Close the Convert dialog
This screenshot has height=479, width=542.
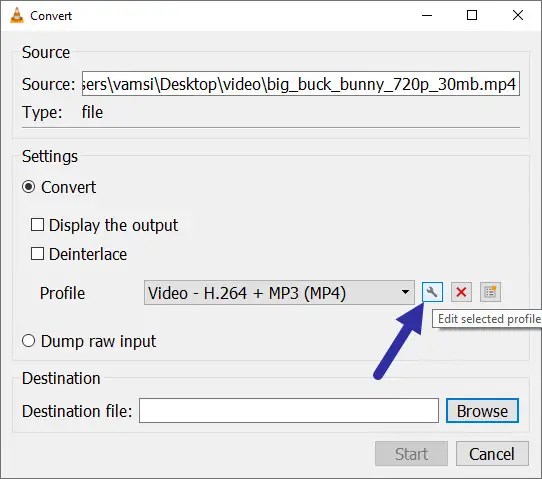click(518, 15)
